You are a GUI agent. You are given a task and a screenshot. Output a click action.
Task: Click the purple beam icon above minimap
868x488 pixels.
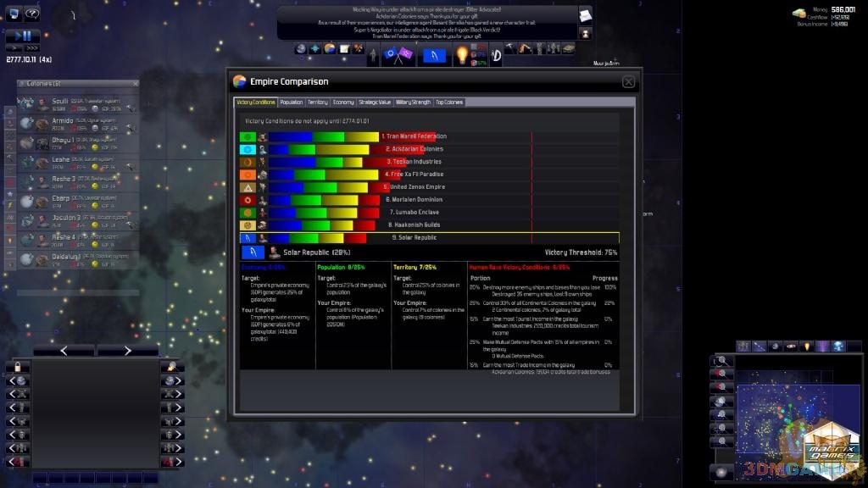coord(823,347)
